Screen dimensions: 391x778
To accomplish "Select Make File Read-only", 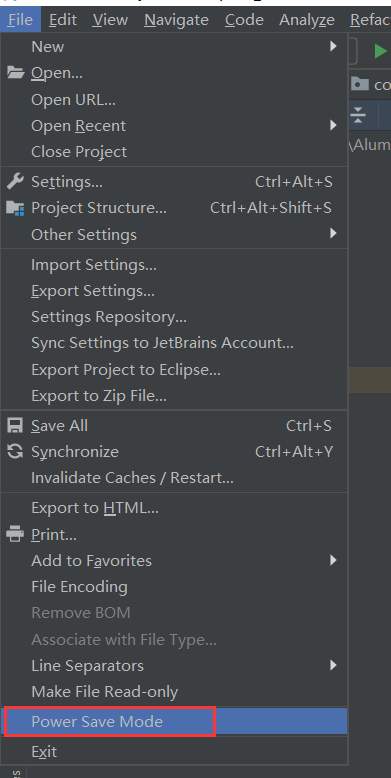I will [x=174, y=692].
